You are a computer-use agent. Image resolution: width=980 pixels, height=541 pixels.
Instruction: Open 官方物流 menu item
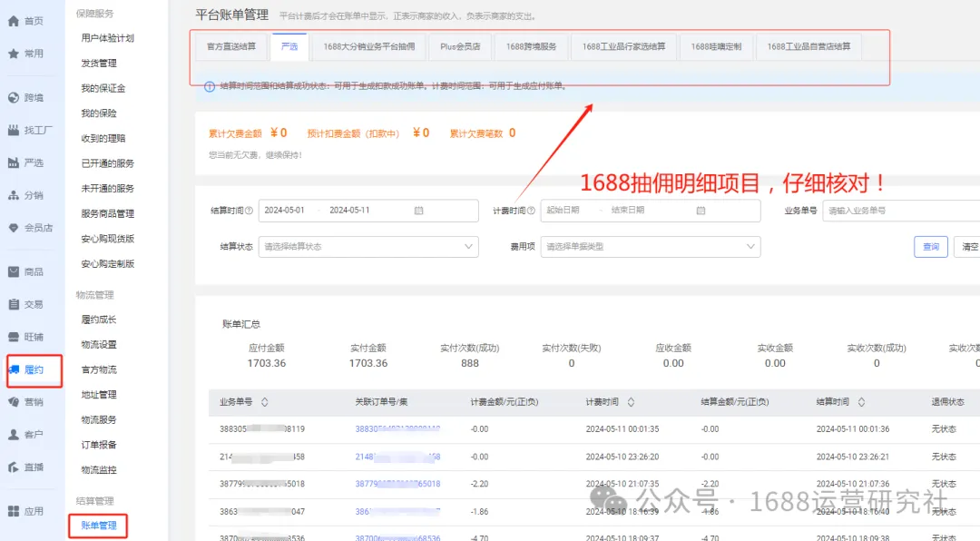pyautogui.click(x=99, y=369)
